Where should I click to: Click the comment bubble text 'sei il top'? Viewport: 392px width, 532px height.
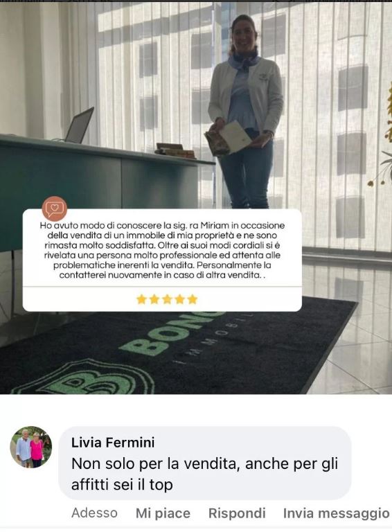pos(143,484)
